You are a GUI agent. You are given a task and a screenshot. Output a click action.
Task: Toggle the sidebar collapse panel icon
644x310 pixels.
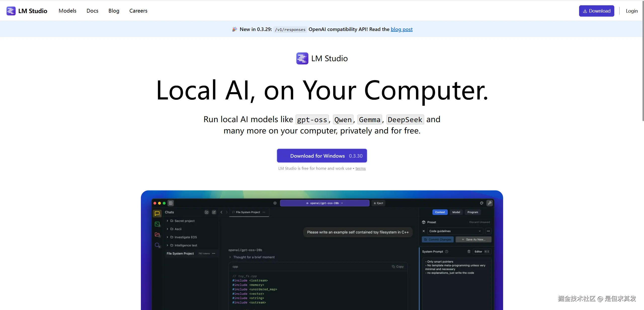click(x=171, y=203)
